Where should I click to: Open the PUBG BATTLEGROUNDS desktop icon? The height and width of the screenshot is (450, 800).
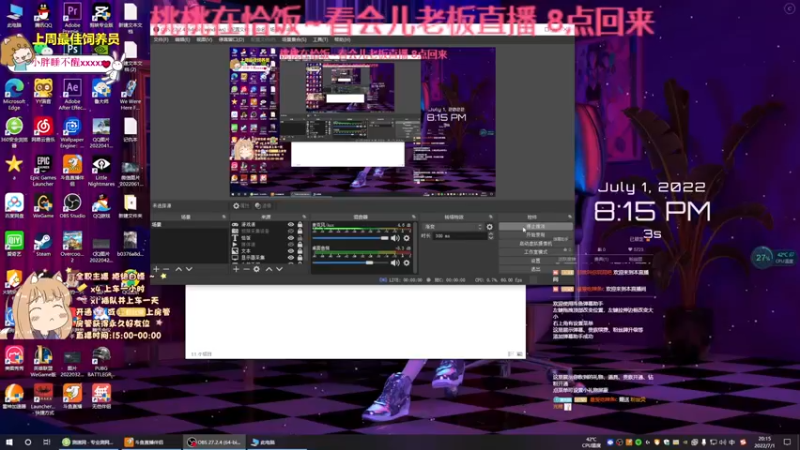pyautogui.click(x=101, y=361)
